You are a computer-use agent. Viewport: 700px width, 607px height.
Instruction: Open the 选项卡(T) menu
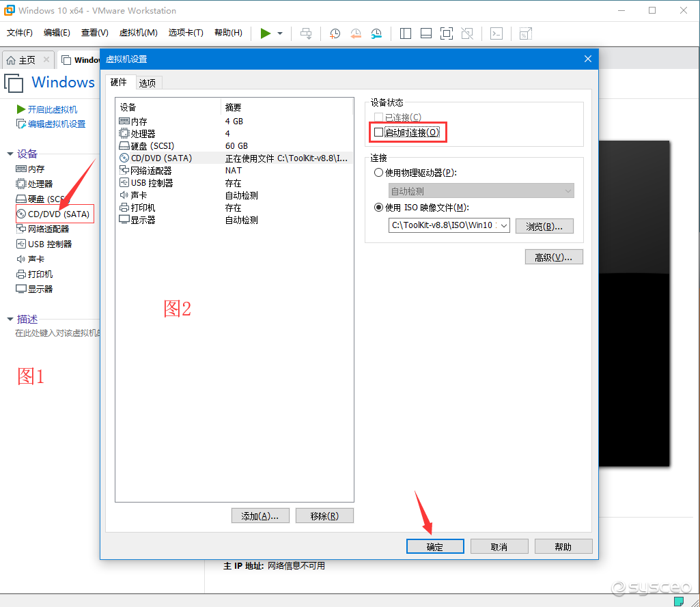[186, 33]
